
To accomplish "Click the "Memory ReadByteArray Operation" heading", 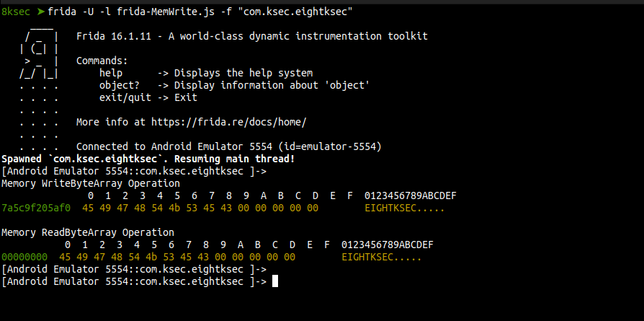I will click(88, 232).
